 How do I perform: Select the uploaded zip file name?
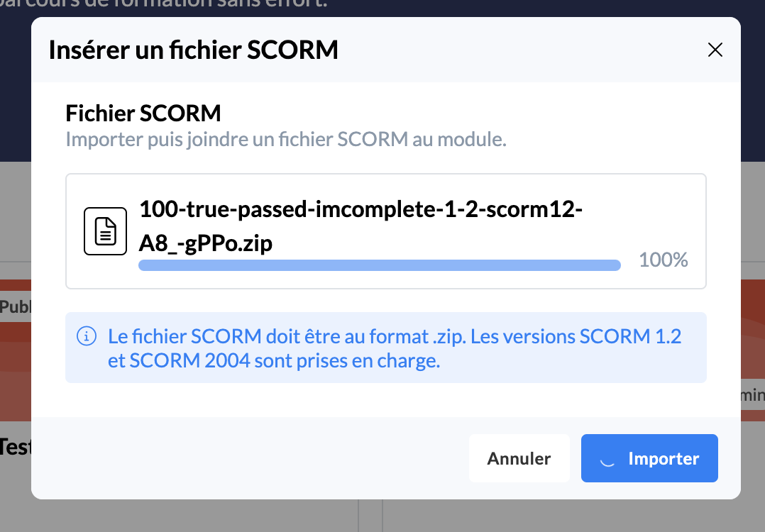pos(361,226)
